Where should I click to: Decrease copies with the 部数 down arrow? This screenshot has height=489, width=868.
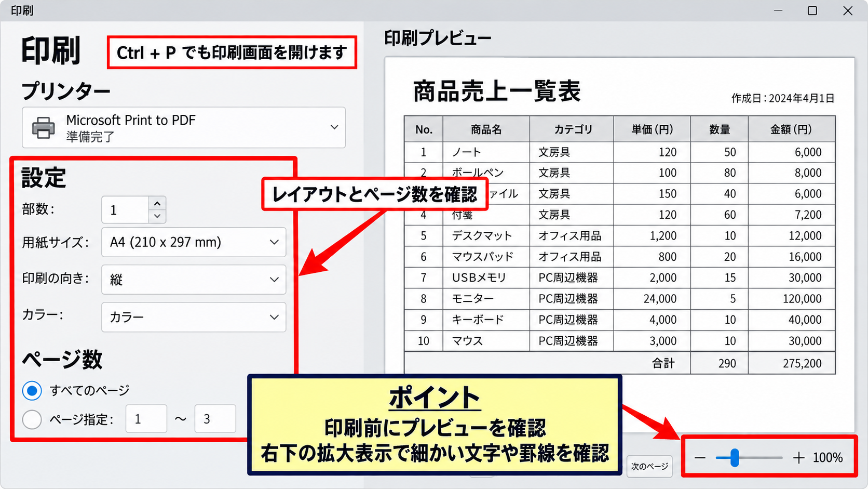click(157, 216)
